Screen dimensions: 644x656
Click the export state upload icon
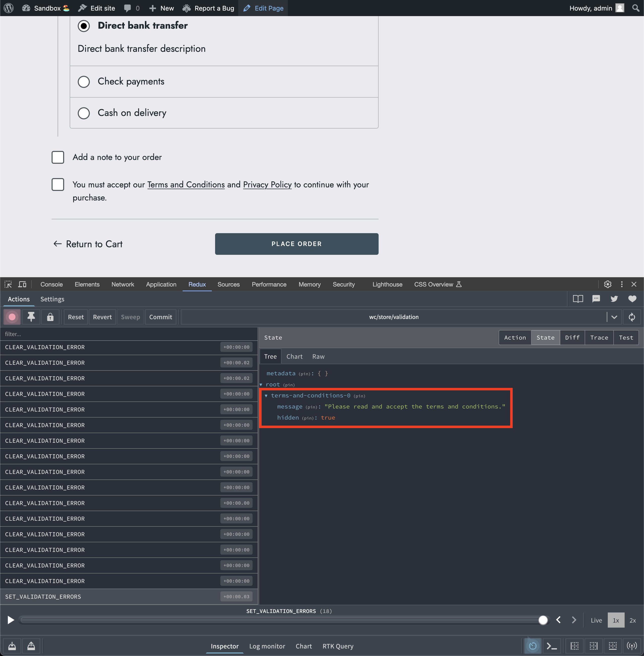click(31, 646)
